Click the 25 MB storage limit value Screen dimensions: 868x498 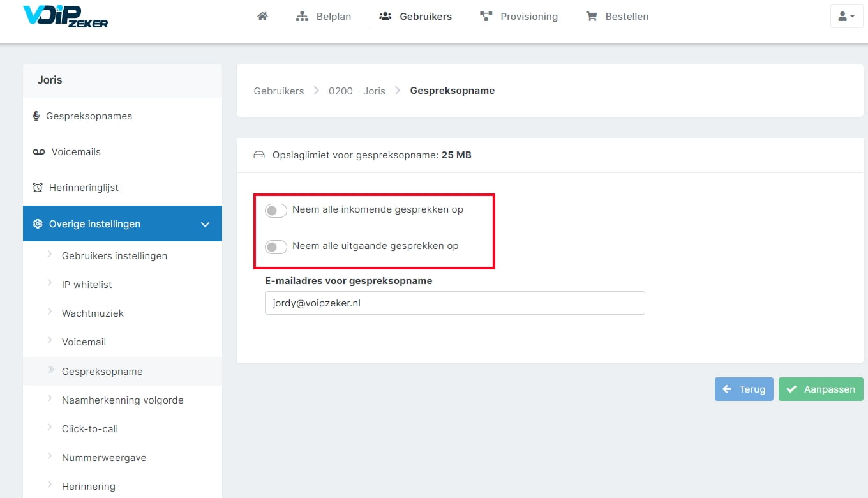point(456,155)
